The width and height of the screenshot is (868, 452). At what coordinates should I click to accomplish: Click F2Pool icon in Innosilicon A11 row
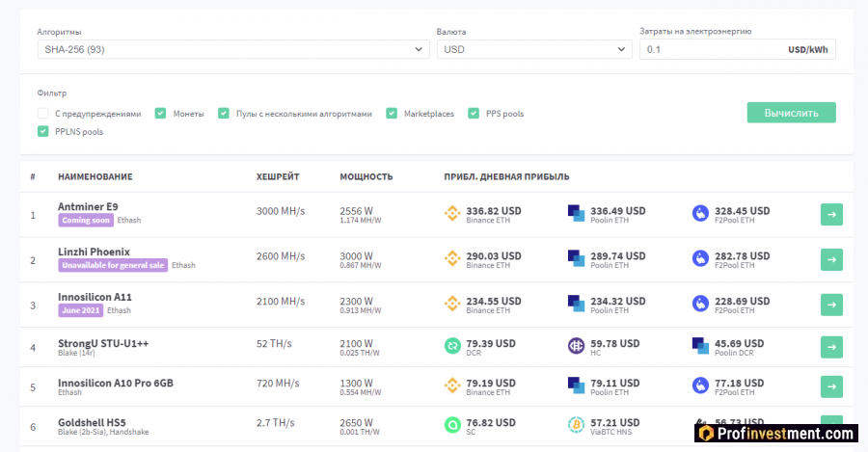click(x=700, y=304)
